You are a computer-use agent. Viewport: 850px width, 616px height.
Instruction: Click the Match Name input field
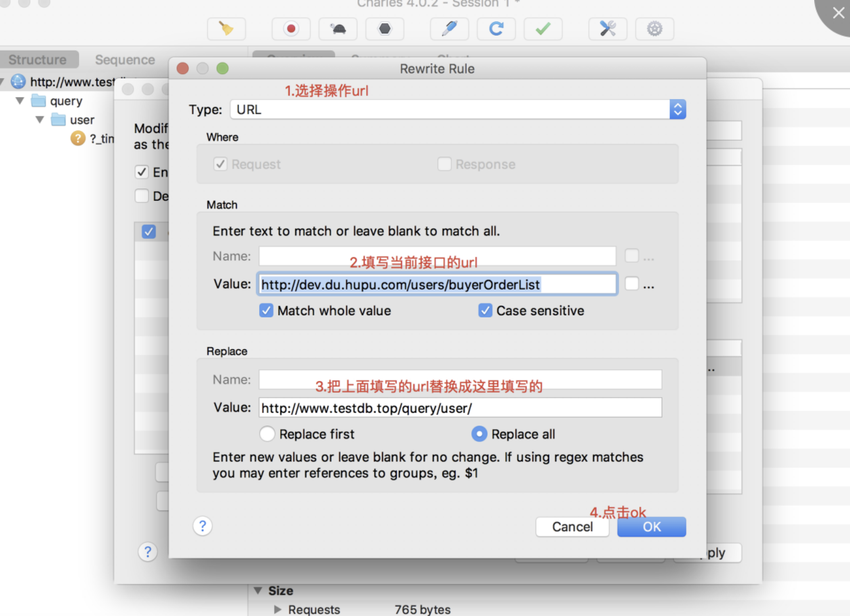[437, 256]
